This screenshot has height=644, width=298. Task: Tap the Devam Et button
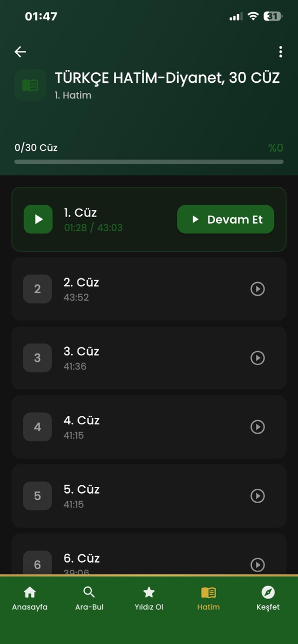225,219
